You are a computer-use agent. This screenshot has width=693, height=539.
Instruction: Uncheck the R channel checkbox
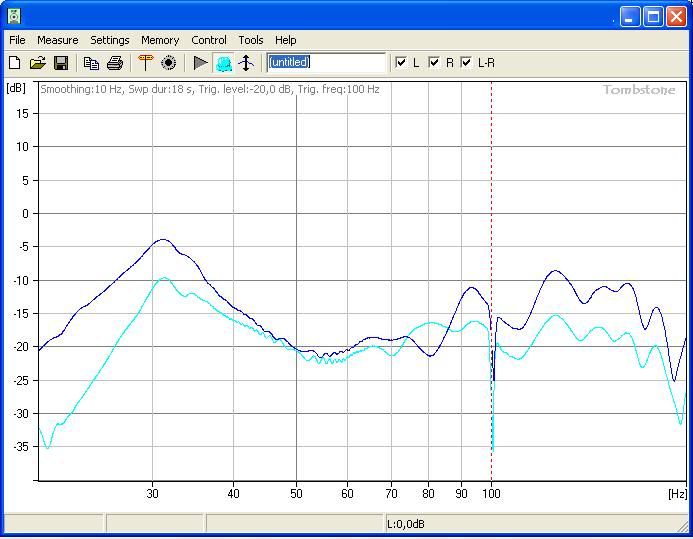[x=434, y=63]
